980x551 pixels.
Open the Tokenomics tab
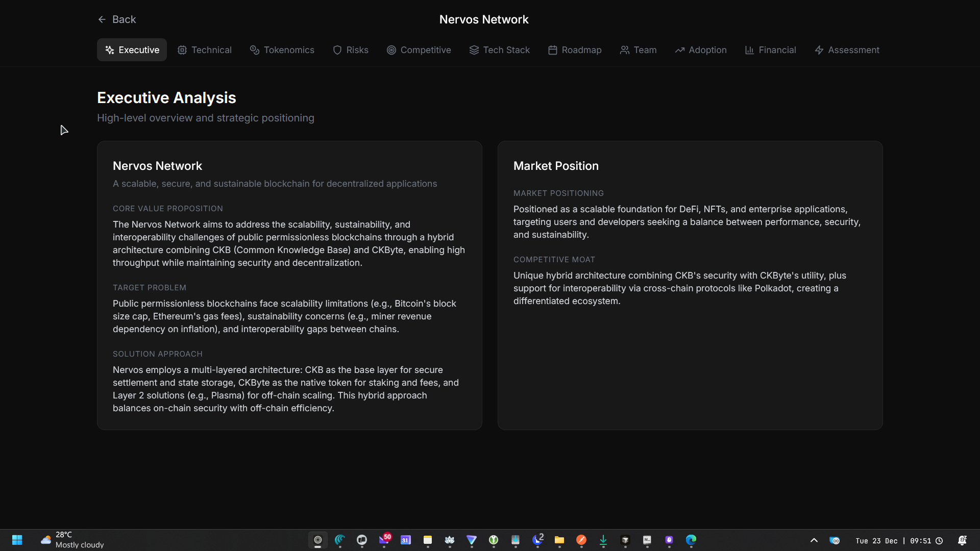click(282, 50)
